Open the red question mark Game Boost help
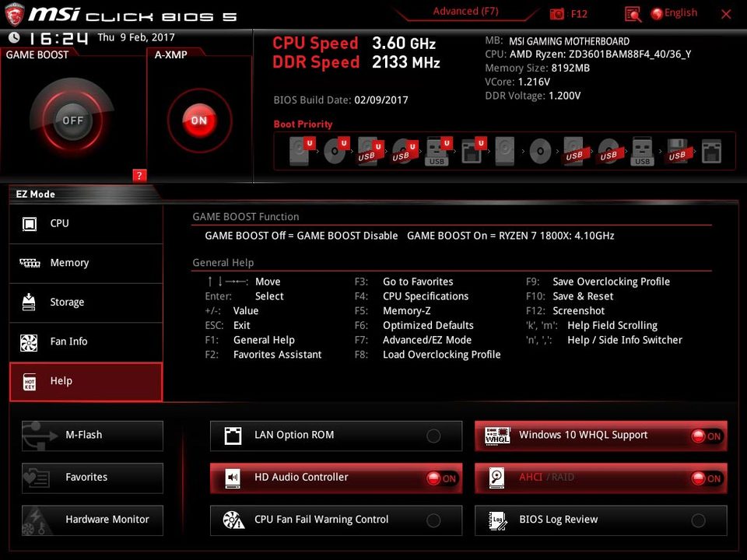Image resolution: width=747 pixels, height=560 pixels. coord(139,175)
